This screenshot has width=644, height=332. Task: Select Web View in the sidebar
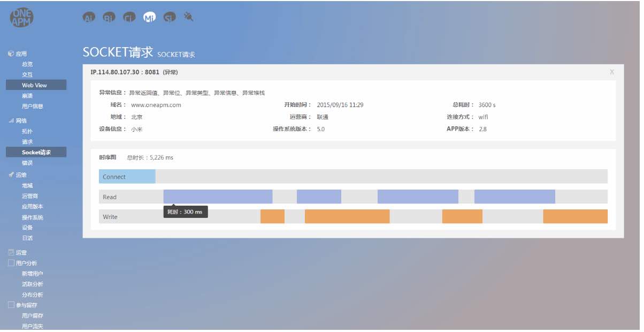tap(36, 85)
